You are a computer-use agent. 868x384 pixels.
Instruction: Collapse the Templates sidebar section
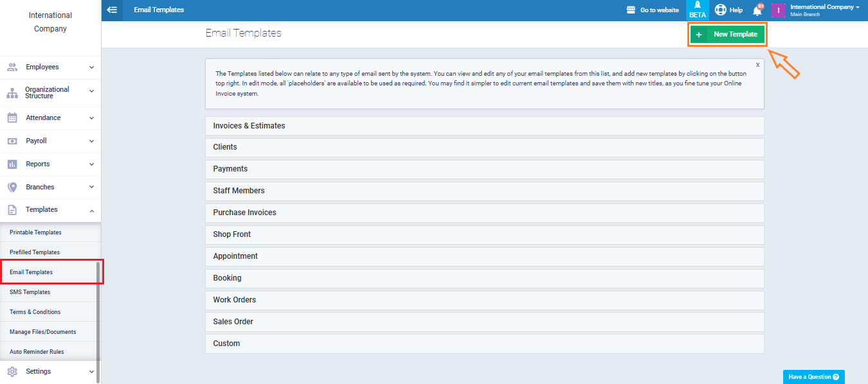click(x=50, y=210)
